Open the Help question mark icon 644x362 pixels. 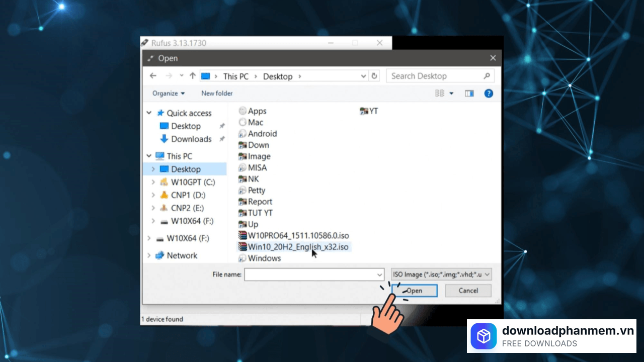click(x=489, y=94)
